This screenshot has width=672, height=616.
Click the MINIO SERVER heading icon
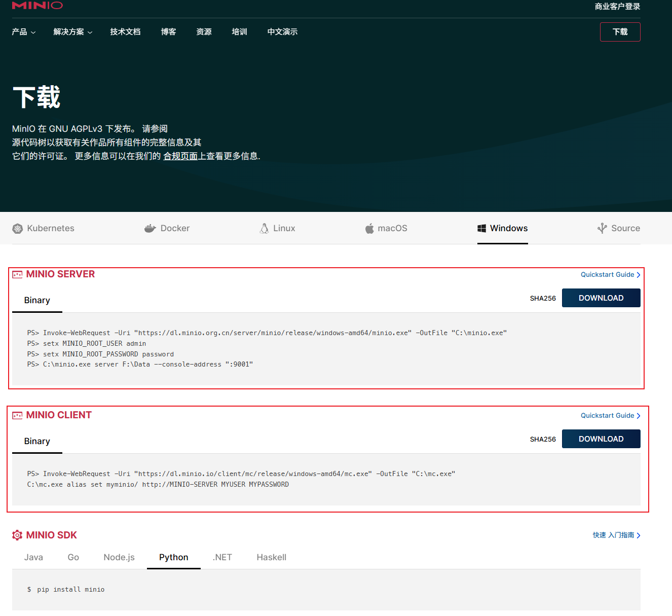click(17, 274)
